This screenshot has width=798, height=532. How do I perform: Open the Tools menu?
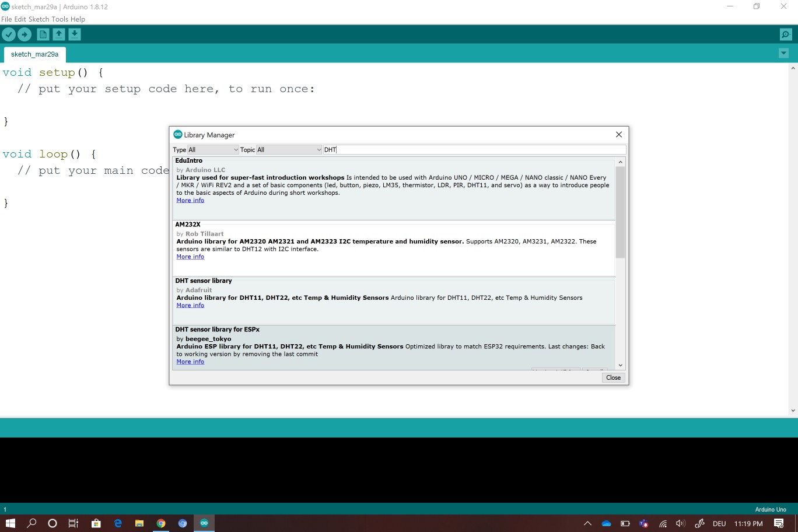[x=60, y=19]
